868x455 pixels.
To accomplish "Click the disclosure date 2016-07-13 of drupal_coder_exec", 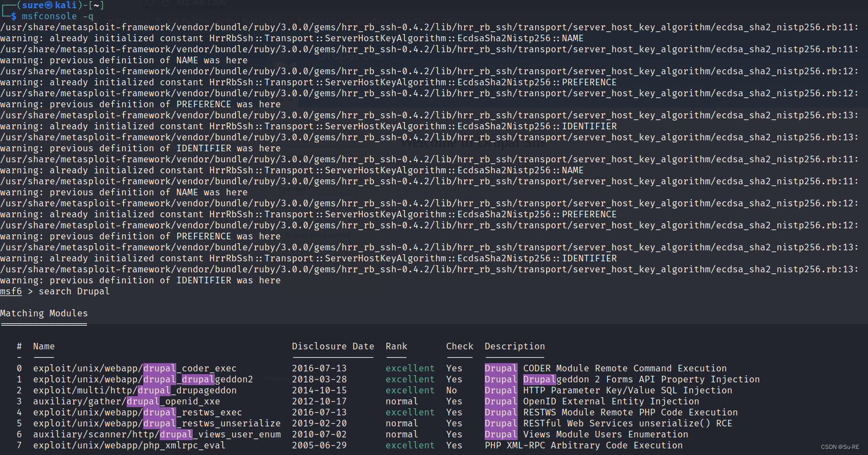I will click(x=319, y=368).
